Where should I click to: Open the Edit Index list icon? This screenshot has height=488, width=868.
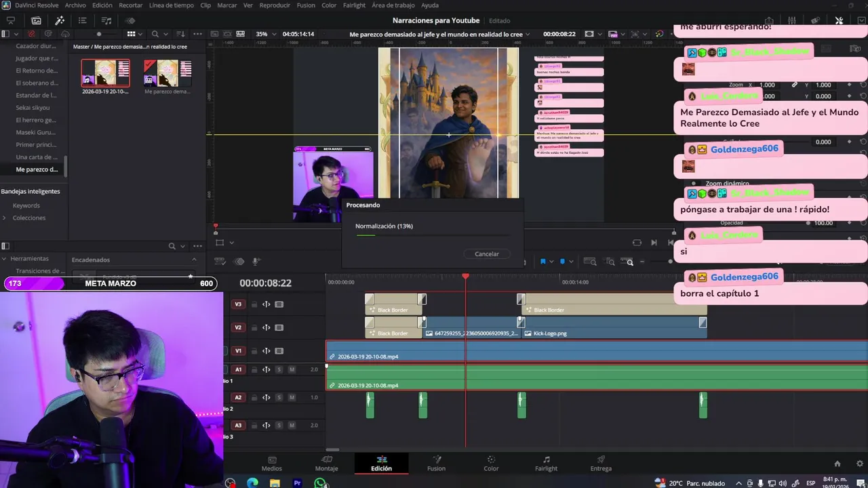(x=83, y=20)
